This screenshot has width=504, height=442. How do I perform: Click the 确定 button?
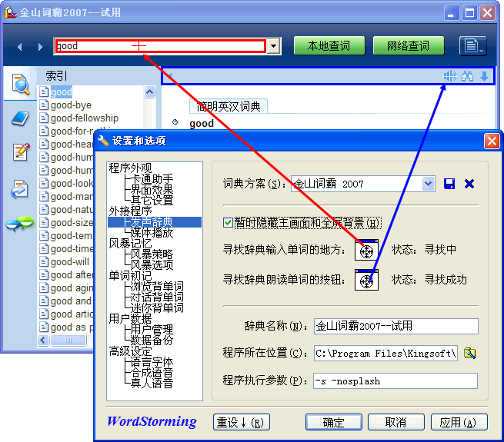333,422
